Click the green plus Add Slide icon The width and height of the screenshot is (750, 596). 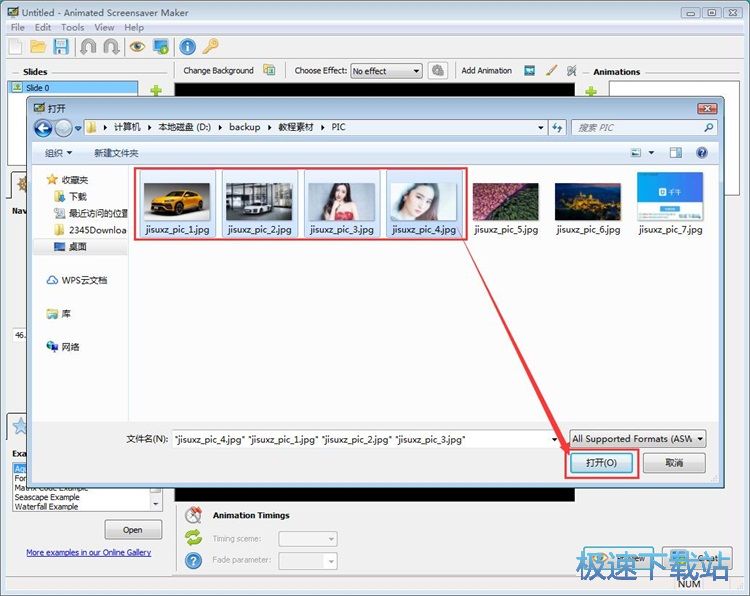[156, 90]
